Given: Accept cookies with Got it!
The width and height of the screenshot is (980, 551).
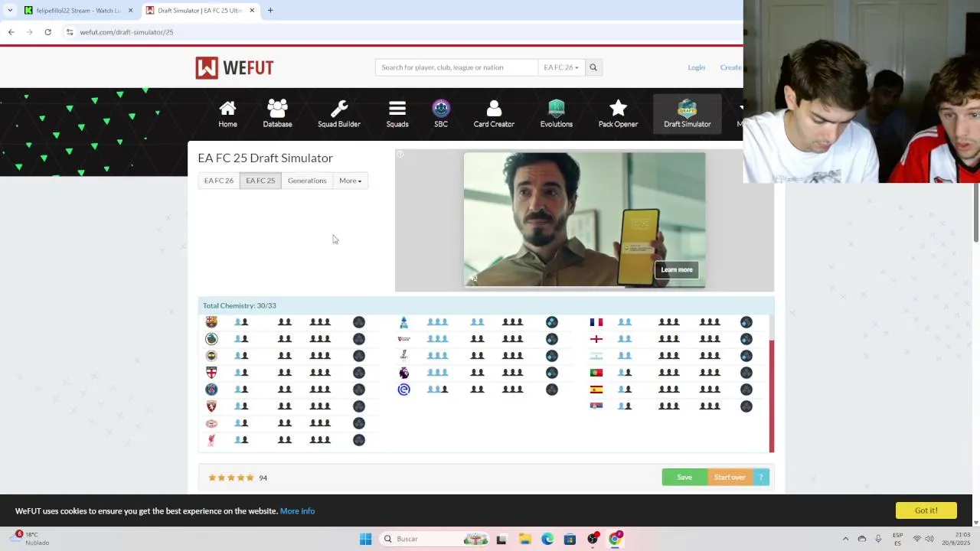Looking at the screenshot, I should [x=926, y=510].
